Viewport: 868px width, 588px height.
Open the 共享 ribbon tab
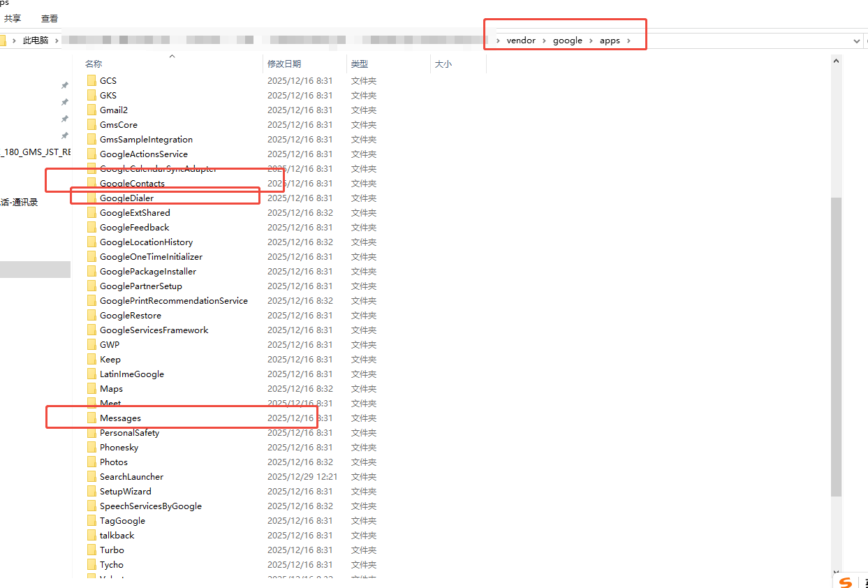[x=13, y=19]
